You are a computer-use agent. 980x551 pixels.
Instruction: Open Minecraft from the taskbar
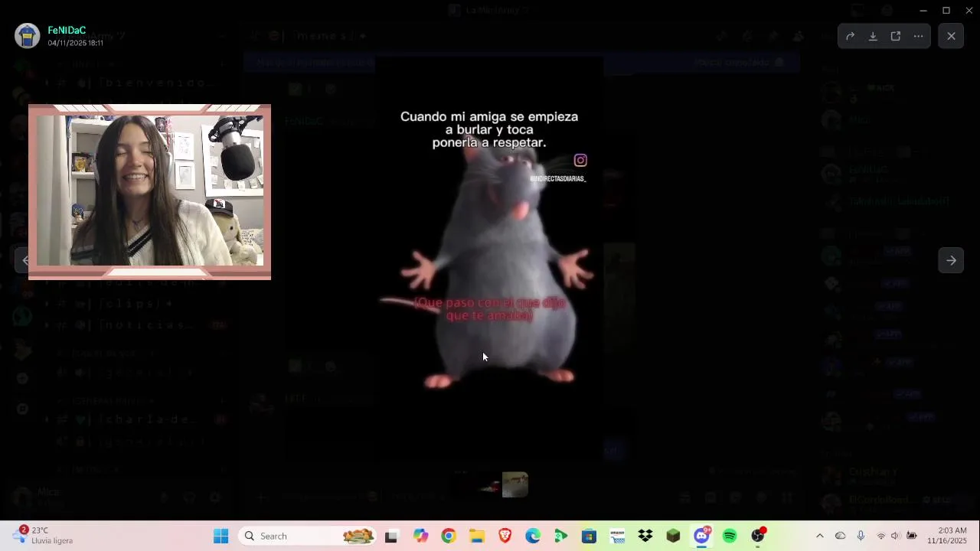click(673, 536)
